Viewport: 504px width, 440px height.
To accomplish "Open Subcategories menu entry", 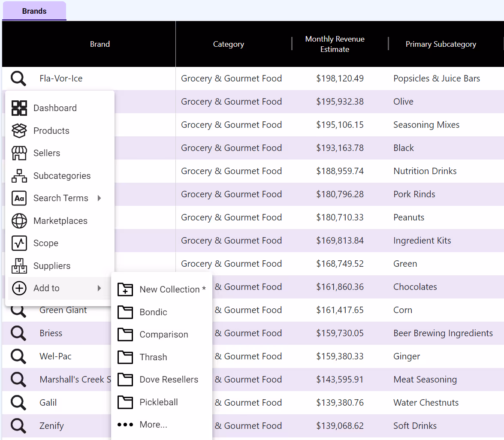I will pyautogui.click(x=60, y=176).
